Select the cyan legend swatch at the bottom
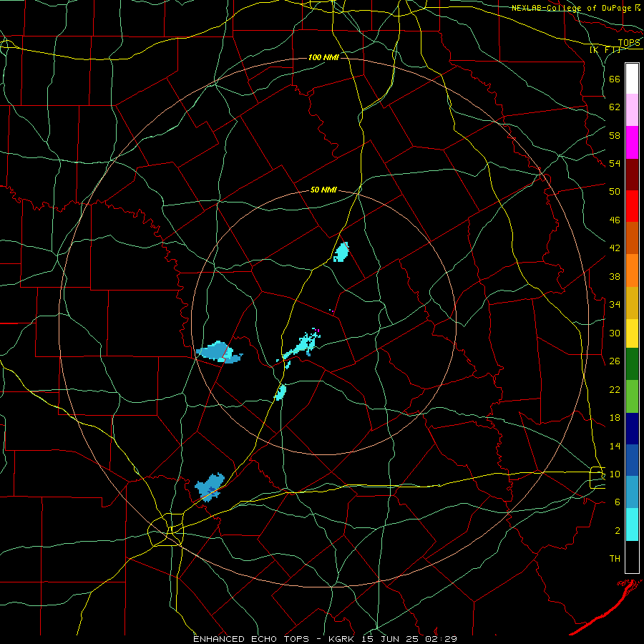 click(632, 525)
